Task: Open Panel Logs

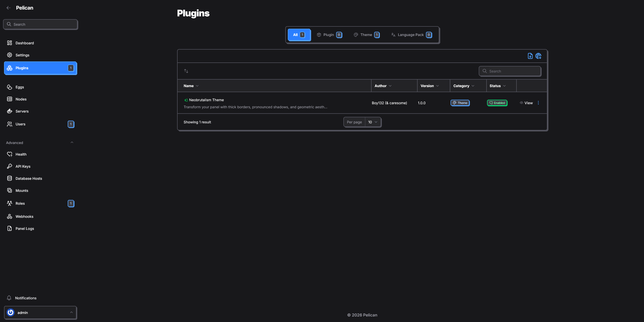Action: pyautogui.click(x=40, y=229)
